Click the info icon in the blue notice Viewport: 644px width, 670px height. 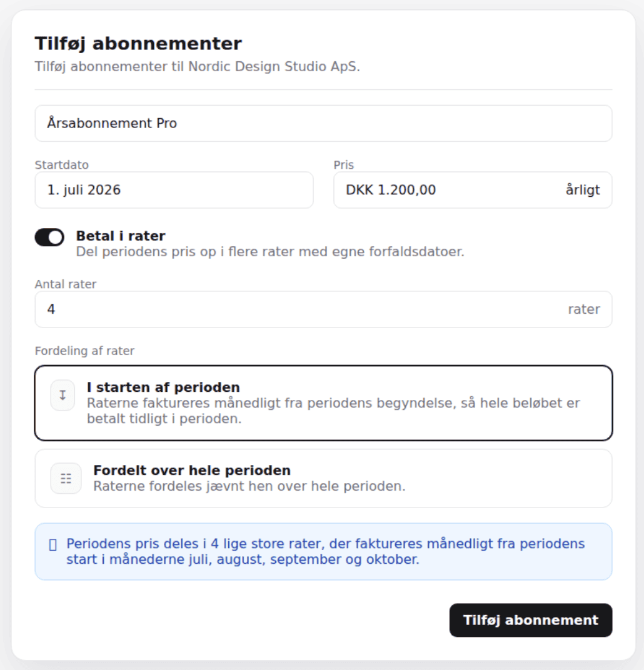pyautogui.click(x=53, y=545)
